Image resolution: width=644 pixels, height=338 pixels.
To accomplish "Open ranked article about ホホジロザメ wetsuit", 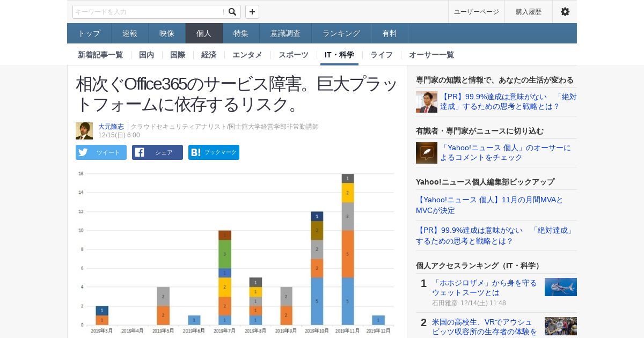I will [484, 288].
